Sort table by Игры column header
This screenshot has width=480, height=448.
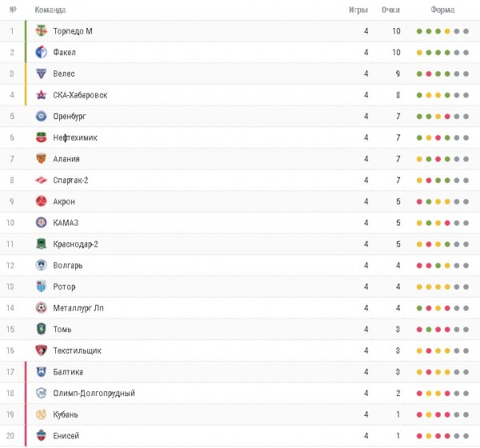[358, 10]
